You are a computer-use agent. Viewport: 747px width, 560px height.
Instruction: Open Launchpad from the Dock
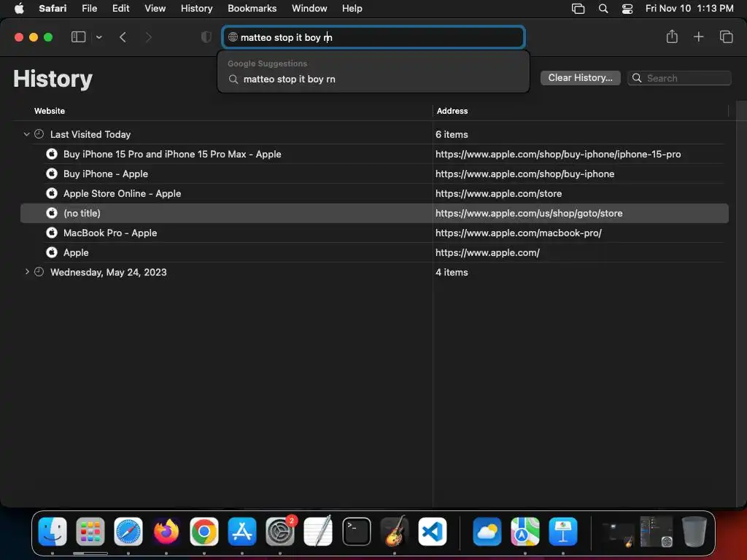coord(90,531)
